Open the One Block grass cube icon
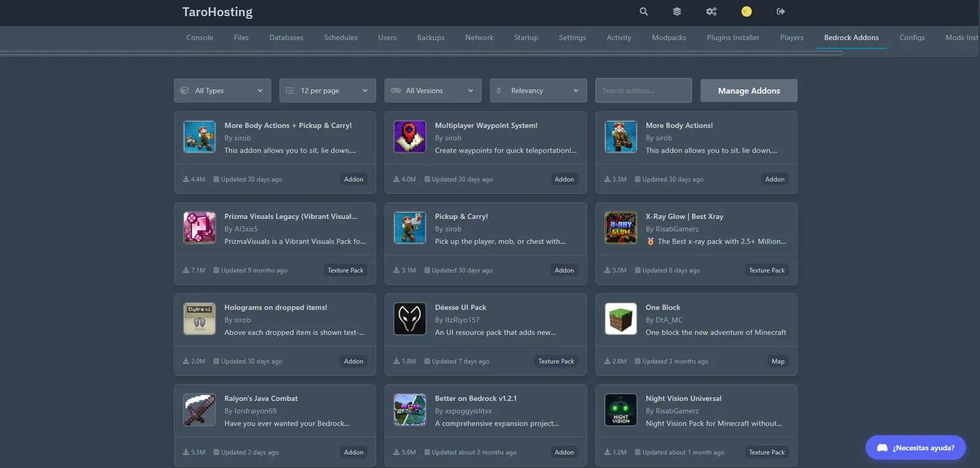980x468 pixels. [x=620, y=319]
